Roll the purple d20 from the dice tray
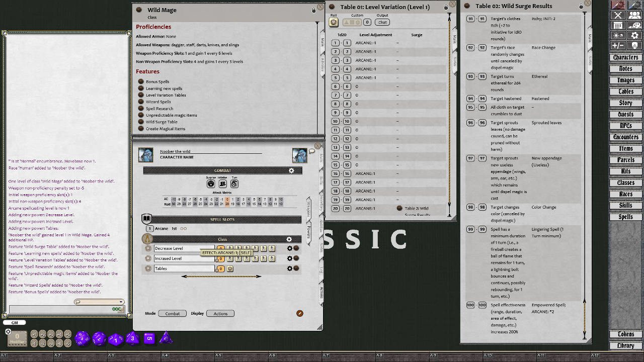Screen dimensions: 644x362 click(82, 339)
